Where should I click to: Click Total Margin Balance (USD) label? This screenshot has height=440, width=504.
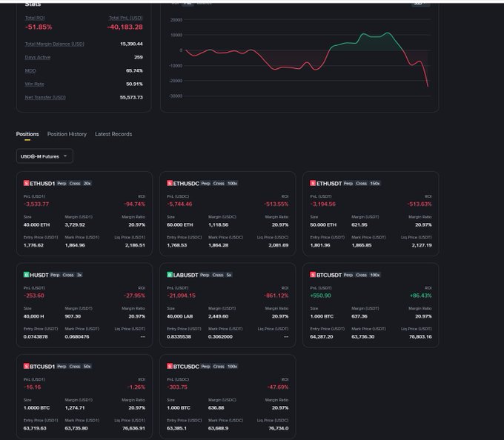coord(55,44)
